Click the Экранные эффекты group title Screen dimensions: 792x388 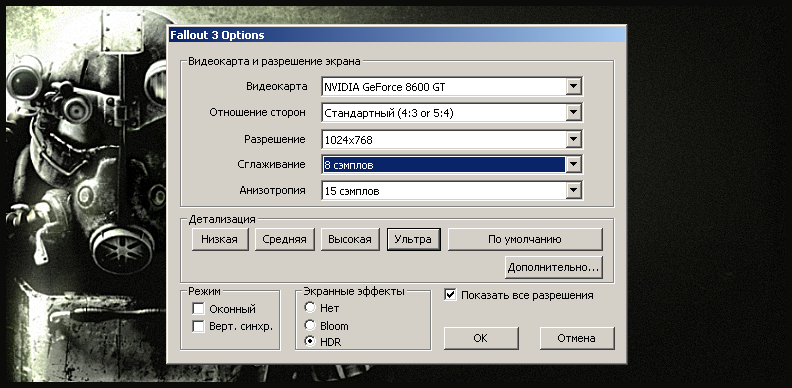354,291
